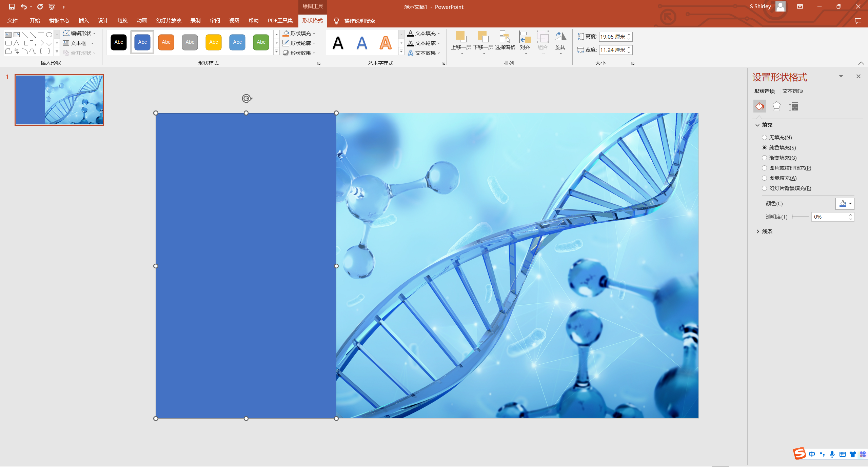Open the Insert (插入) ribbon tab
The height and width of the screenshot is (467, 868).
[83, 21]
